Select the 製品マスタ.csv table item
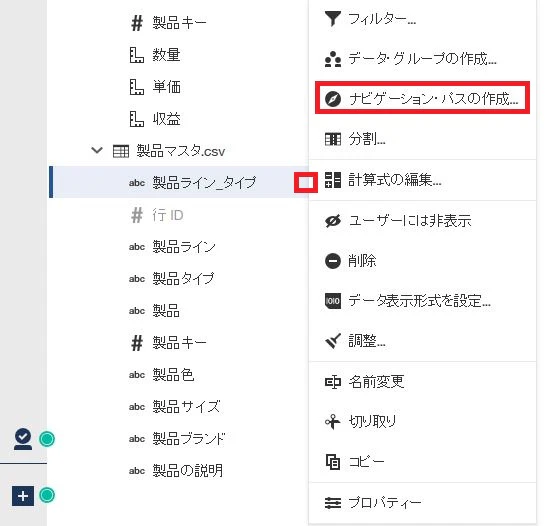 180,151
